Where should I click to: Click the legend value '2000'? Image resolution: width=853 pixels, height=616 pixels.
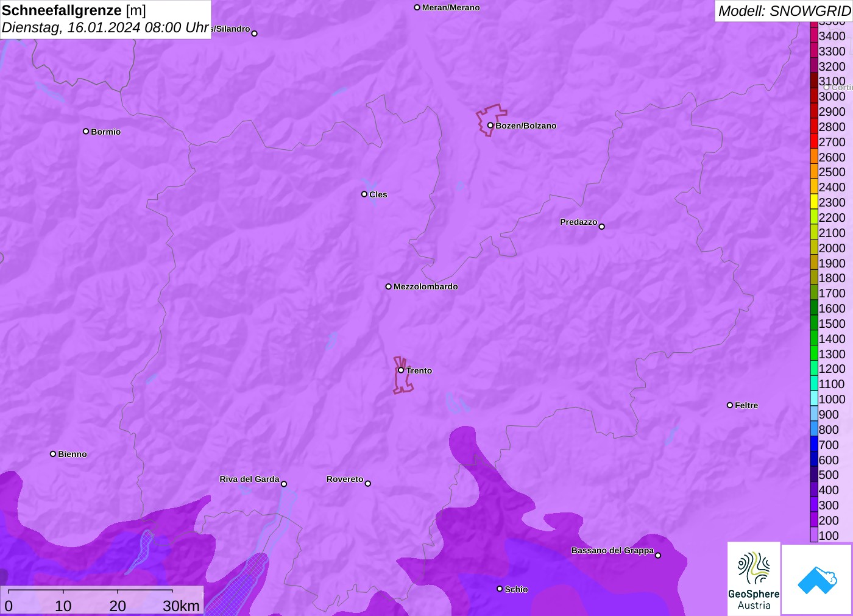point(832,248)
